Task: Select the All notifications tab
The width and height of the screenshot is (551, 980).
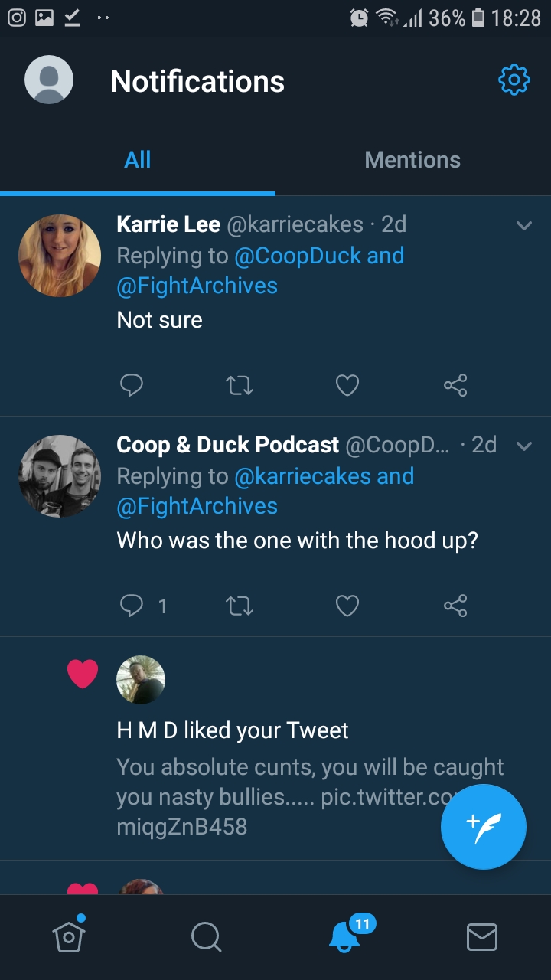Action: [138, 159]
